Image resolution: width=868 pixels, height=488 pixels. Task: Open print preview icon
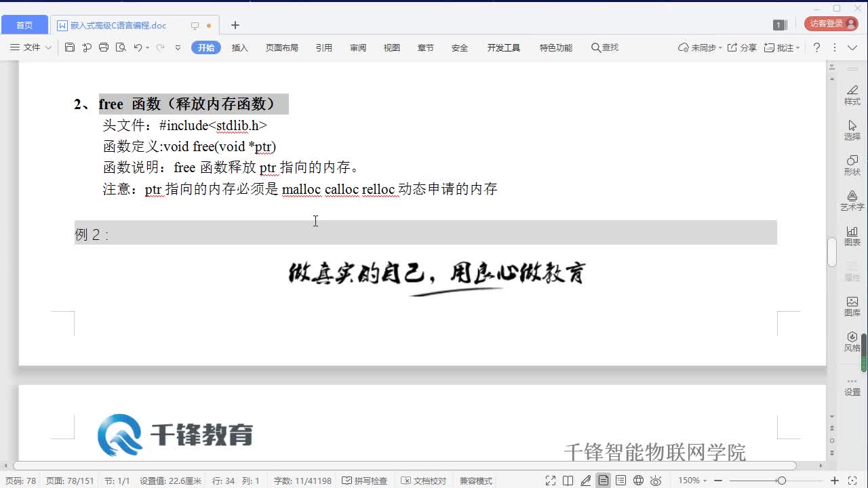(121, 47)
